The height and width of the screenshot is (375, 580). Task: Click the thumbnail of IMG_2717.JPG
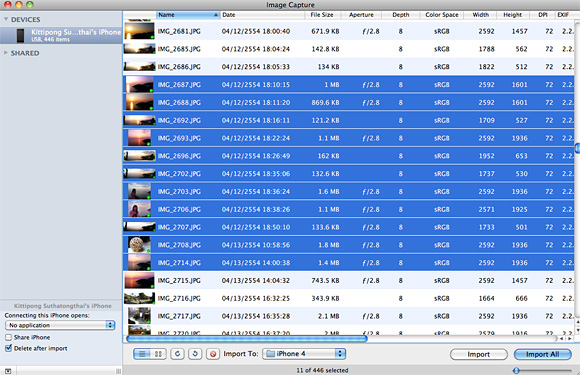click(x=139, y=316)
